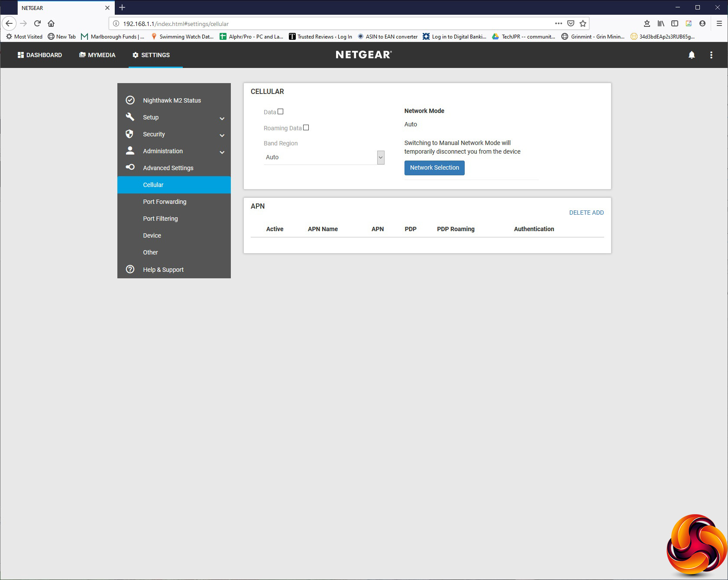Click the Nighthawk M2 Status checkmark icon
The image size is (728, 580).
[x=130, y=100]
